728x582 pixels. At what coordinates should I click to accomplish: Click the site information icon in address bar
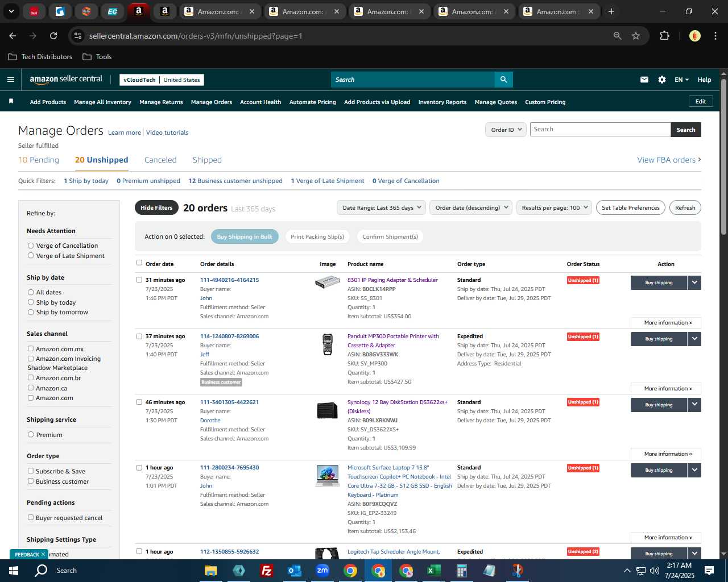tap(78, 36)
